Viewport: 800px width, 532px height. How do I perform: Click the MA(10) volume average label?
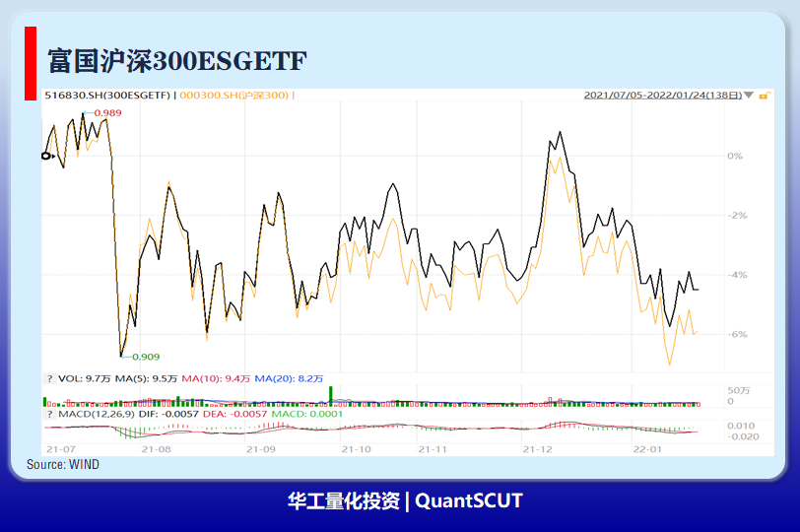[x=216, y=378]
